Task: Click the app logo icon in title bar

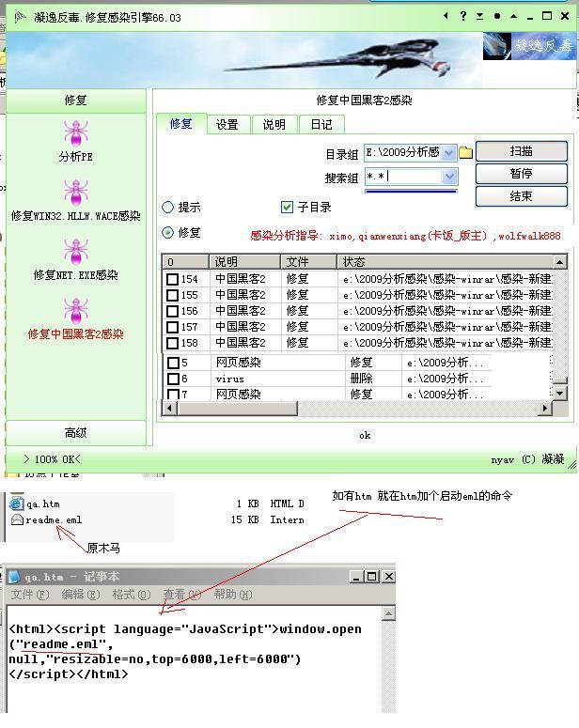Action: point(20,17)
